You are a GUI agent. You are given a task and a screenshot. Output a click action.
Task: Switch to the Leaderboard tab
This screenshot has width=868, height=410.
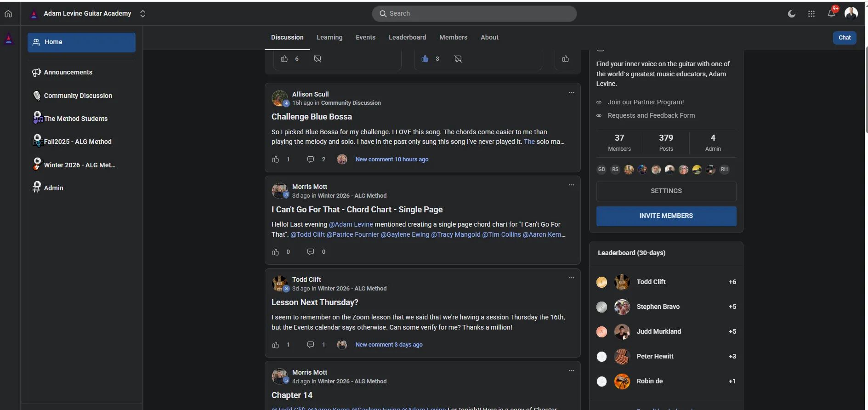click(407, 38)
